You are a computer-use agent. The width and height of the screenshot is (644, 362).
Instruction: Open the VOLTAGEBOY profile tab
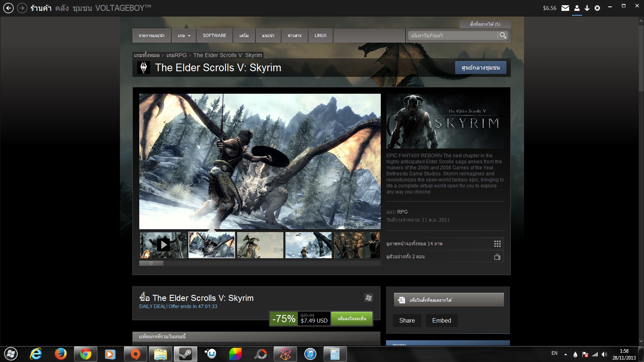(x=123, y=8)
